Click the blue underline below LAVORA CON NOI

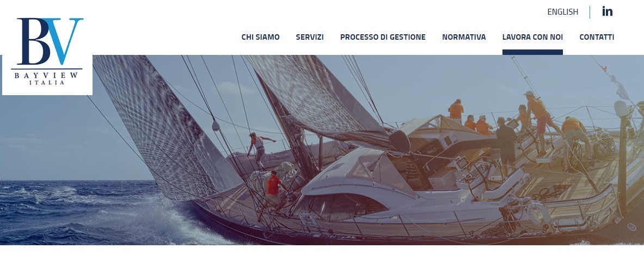click(532, 52)
